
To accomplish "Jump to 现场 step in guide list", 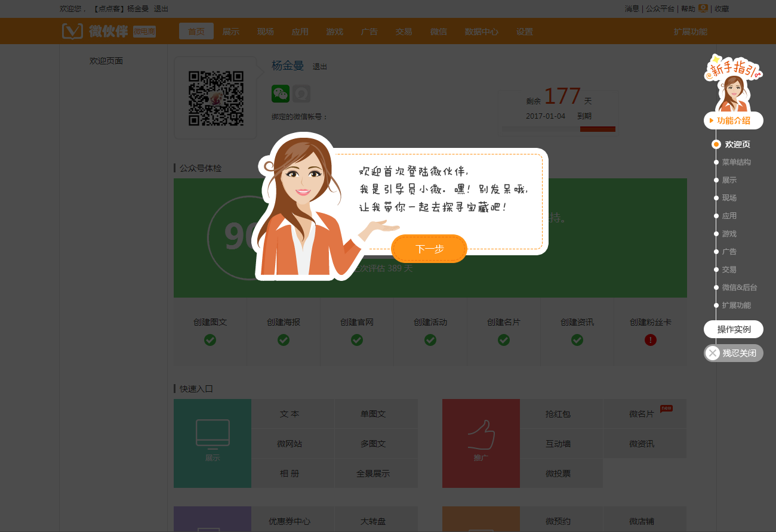I will (729, 198).
